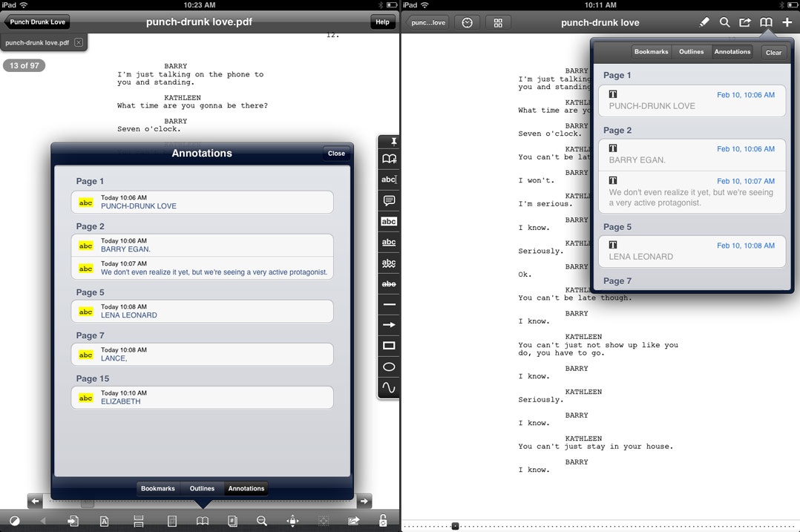The width and height of the screenshot is (800, 532).
Task: Open BARRY EGAN. annotation in right popover
Action: point(692,154)
